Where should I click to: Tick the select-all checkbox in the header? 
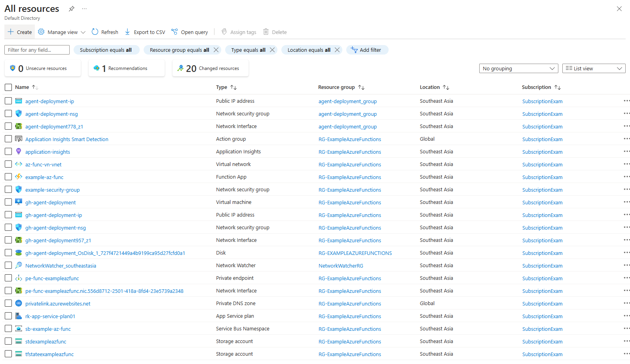[x=8, y=87]
